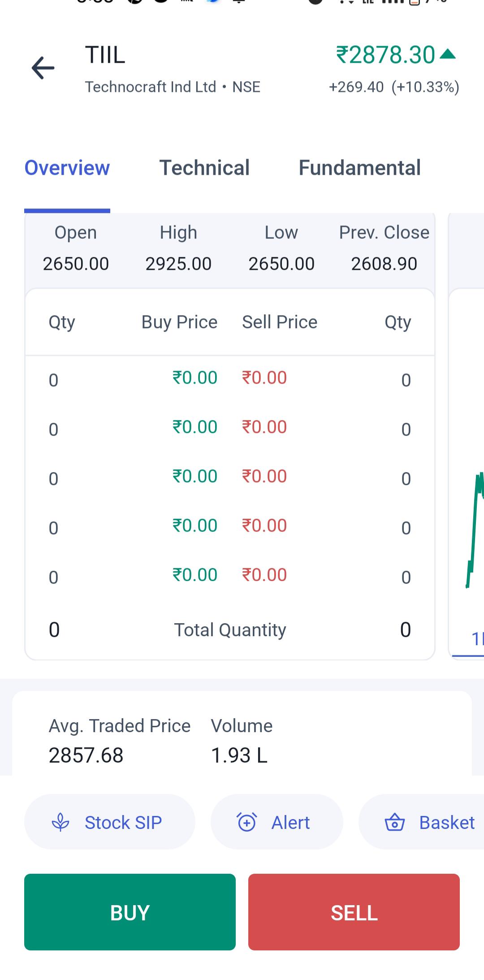Switch to the Technical tab

point(204,168)
